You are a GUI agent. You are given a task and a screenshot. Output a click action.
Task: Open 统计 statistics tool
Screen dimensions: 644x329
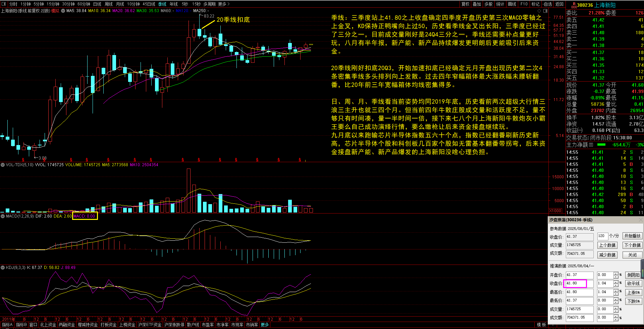tap(500, 4)
